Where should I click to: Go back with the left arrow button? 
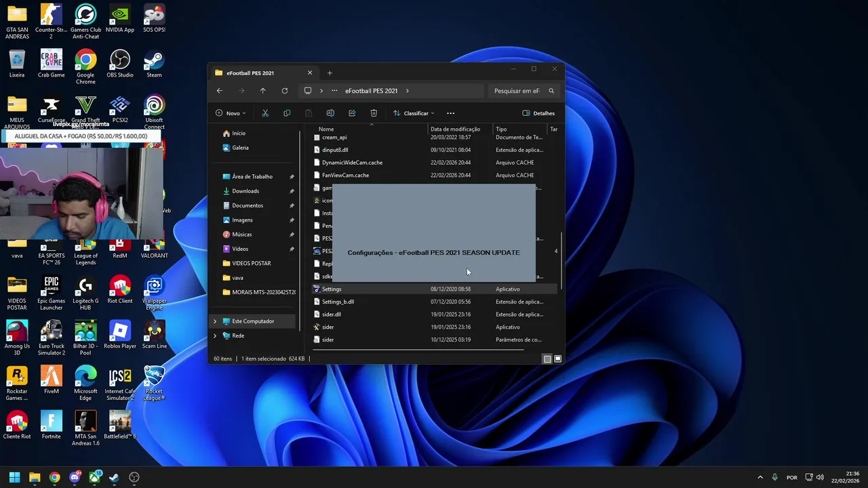click(x=220, y=91)
